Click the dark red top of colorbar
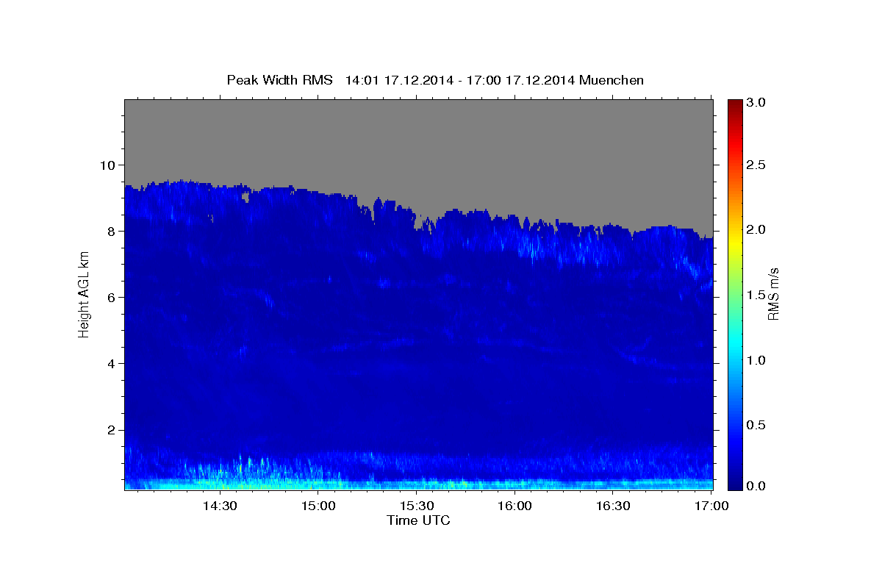The width and height of the screenshot is (882, 588). 735,104
